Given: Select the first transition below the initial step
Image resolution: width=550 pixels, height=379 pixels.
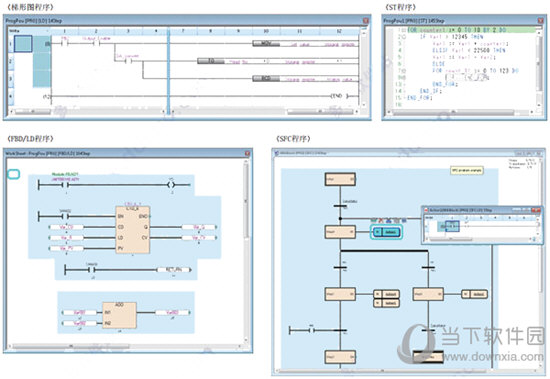Looking at the screenshot, I should (x=340, y=206).
